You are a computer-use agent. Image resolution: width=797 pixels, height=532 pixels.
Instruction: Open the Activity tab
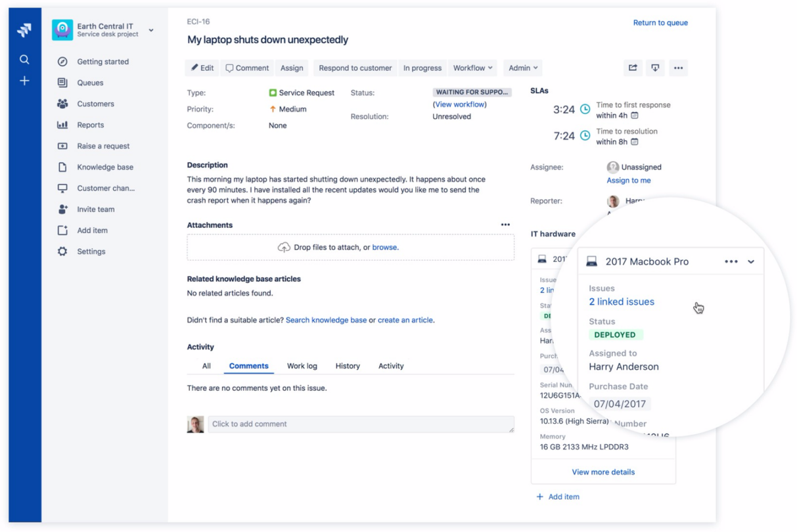[391, 366]
